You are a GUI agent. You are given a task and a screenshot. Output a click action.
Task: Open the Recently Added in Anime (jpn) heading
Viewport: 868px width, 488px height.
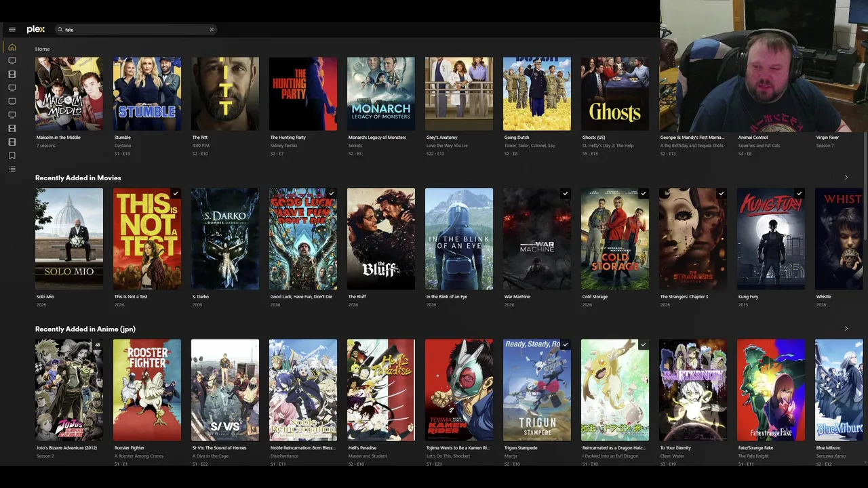point(85,329)
